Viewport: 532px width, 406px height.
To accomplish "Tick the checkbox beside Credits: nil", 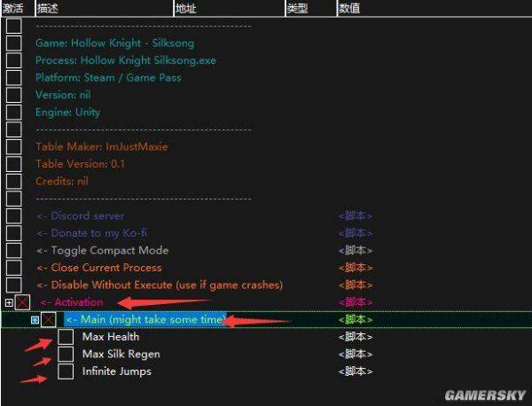I will coord(13,182).
